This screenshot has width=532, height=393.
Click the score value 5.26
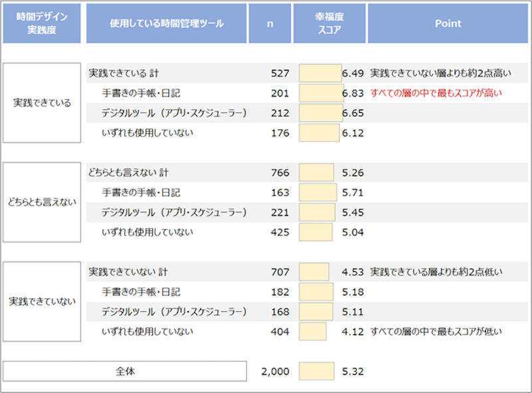click(x=353, y=173)
